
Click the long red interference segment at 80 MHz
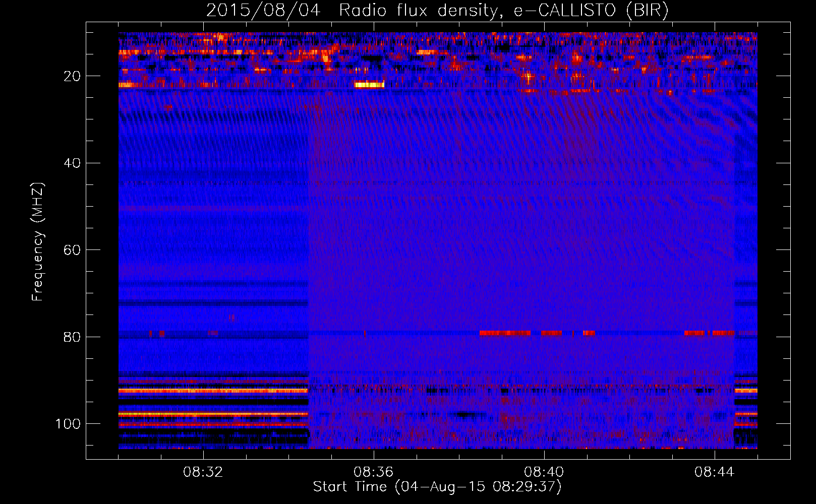point(505,333)
